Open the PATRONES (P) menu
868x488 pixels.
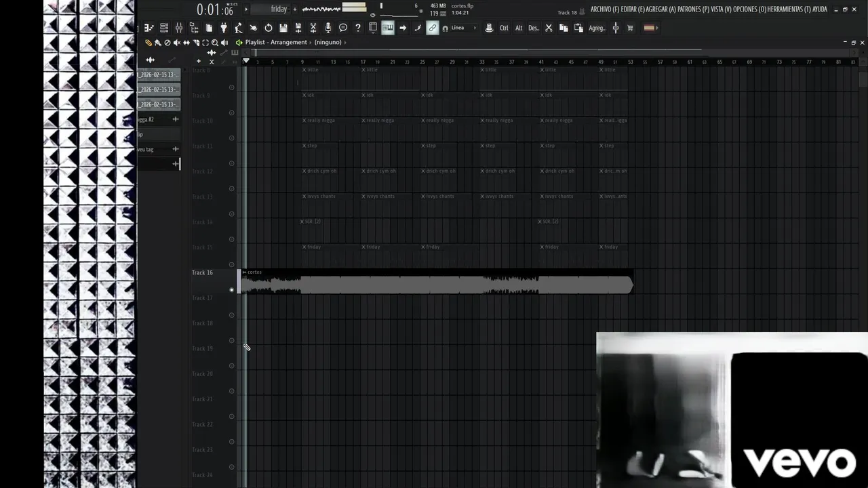pyautogui.click(x=694, y=9)
